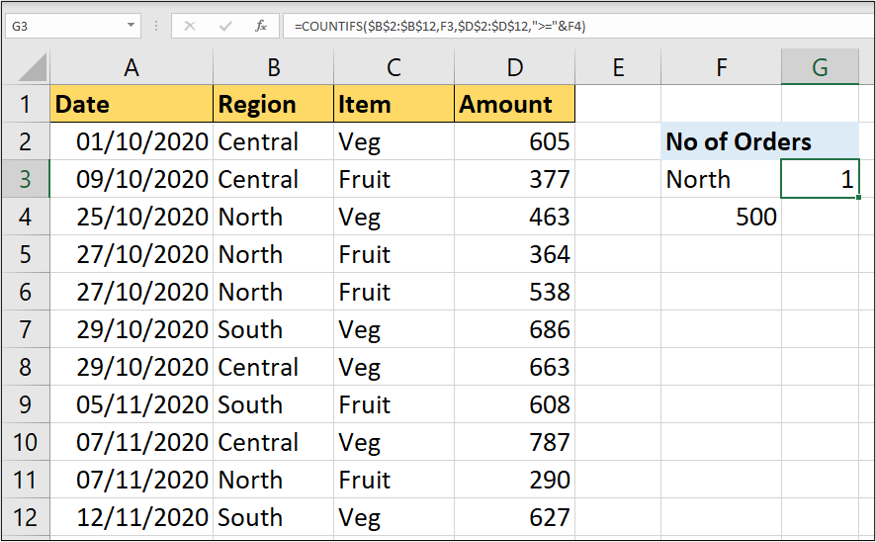Click the Enter checkmark icon in formula bar
This screenshot has height=542, width=876.
point(226,26)
